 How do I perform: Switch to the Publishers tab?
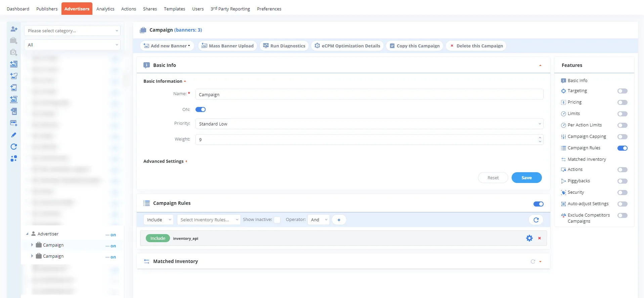[x=47, y=9]
